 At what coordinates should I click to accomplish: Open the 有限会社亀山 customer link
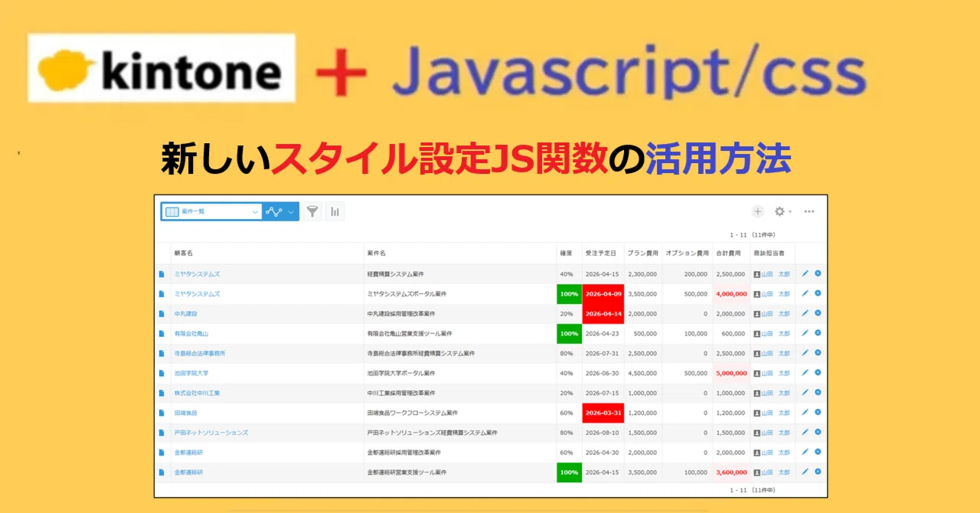tap(191, 334)
